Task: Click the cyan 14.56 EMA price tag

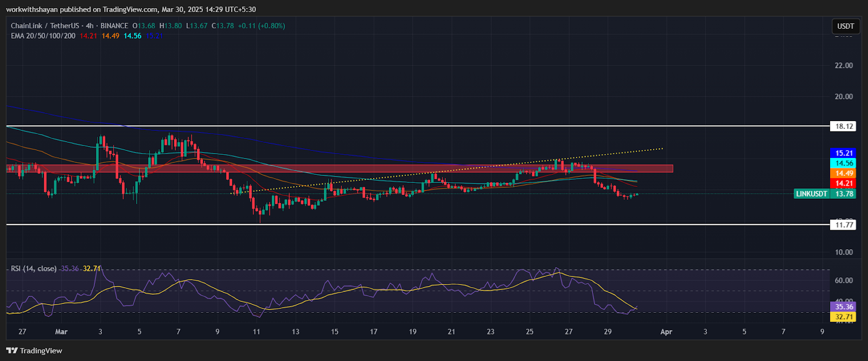Action: click(844, 163)
